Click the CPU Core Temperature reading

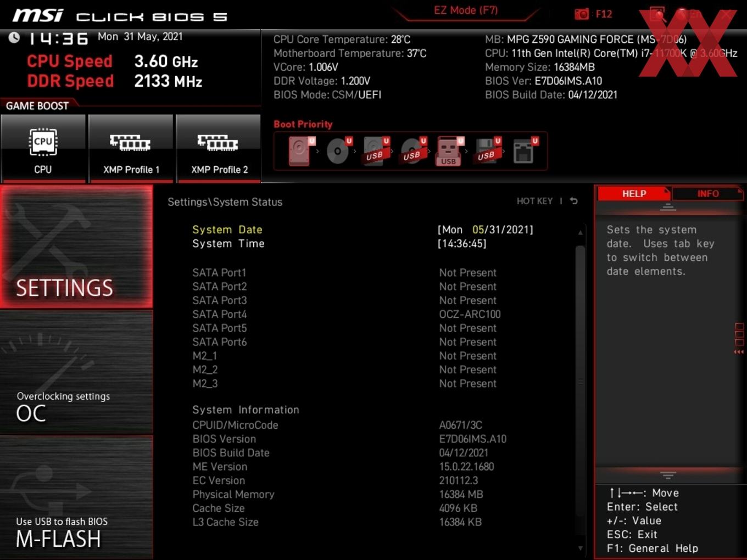click(342, 40)
